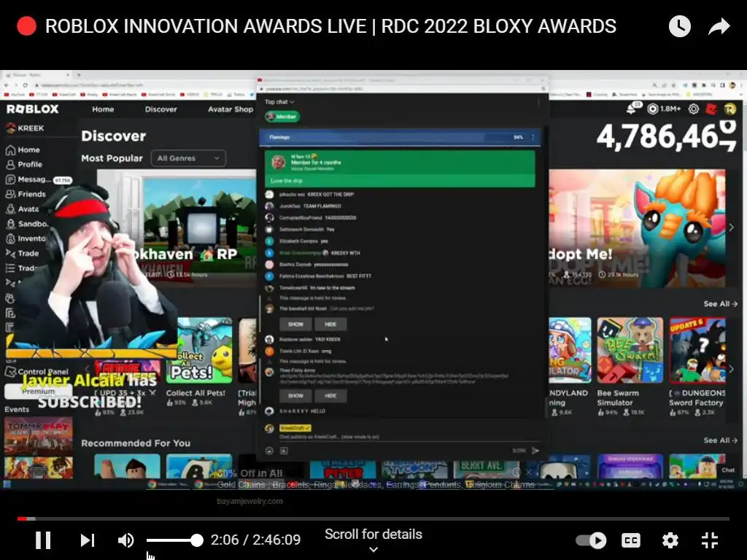This screenshot has width=747, height=560.
Task: Click the Premium button in sidebar
Action: tap(38, 391)
